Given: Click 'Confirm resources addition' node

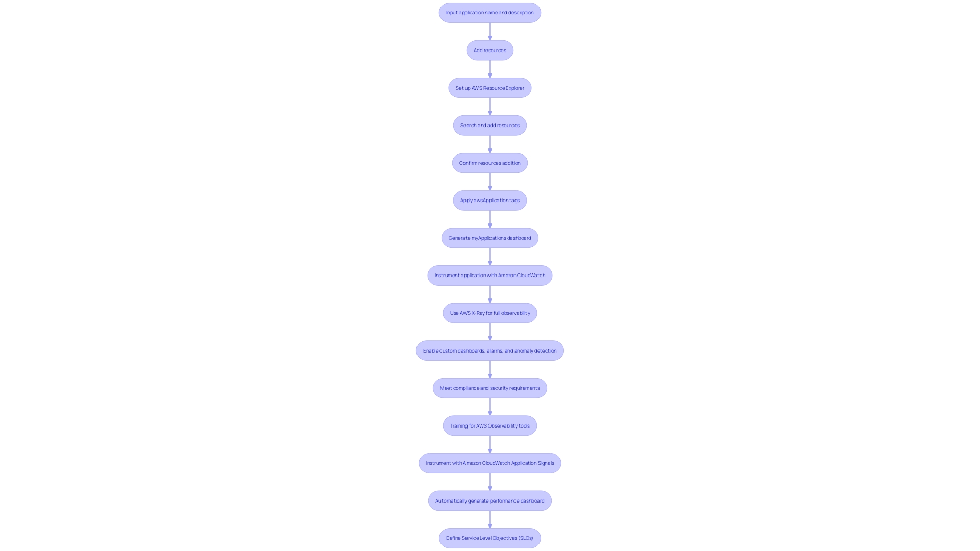Looking at the screenshot, I should 489,162.
